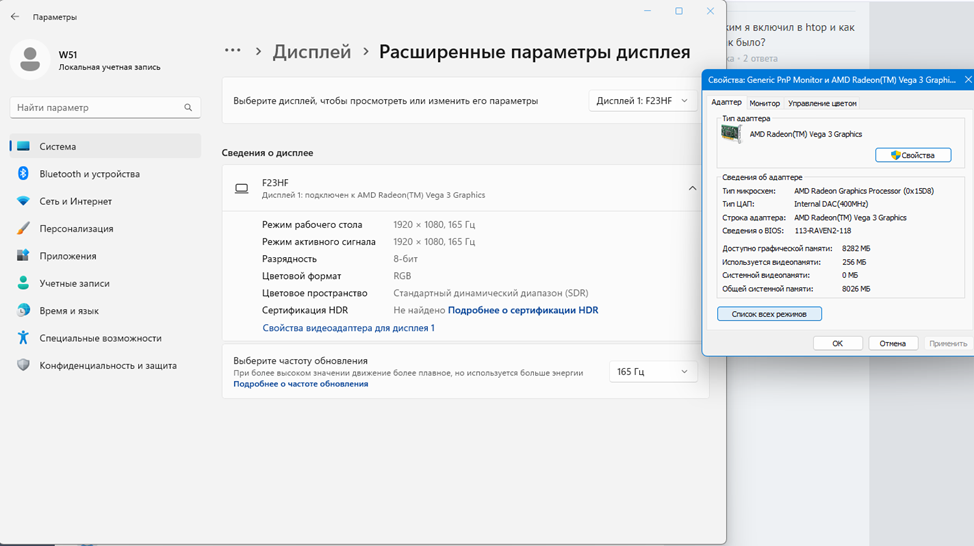Maximize the Параметры window
This screenshot has height=546, width=974.
click(679, 11)
